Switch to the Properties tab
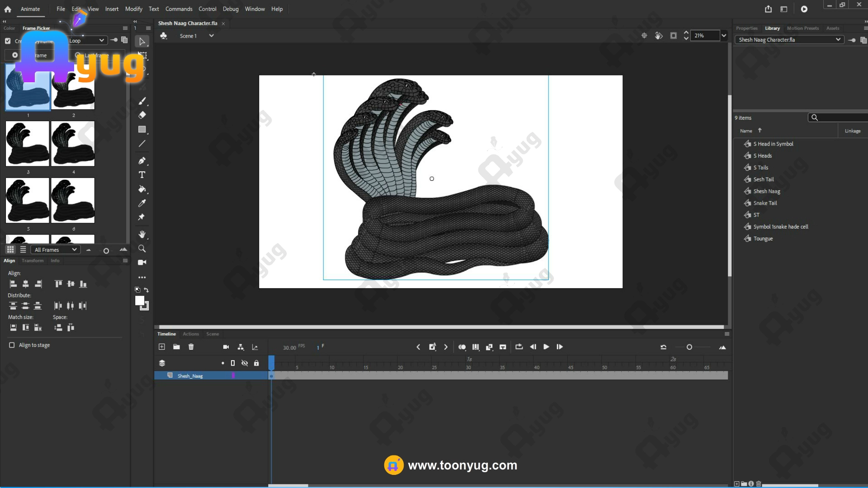The height and width of the screenshot is (488, 868). click(x=746, y=28)
